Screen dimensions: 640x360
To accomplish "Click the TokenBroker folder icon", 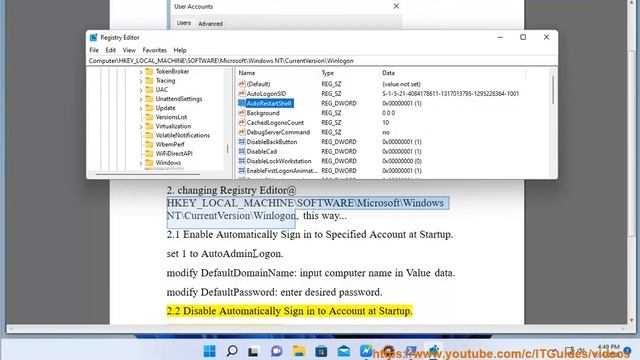I will pos(149,71).
